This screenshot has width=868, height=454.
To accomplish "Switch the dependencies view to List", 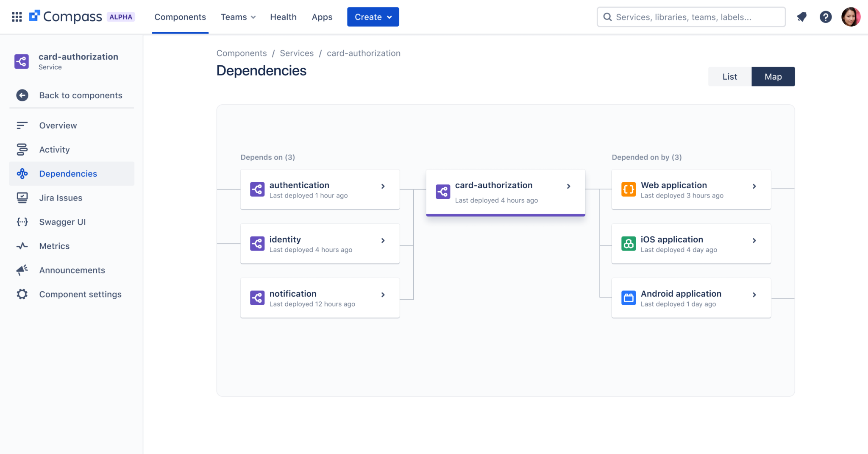I will pyautogui.click(x=729, y=76).
